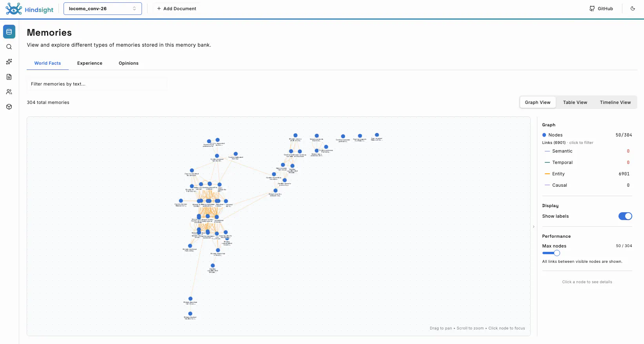Switch to the Experience tab
The width and height of the screenshot is (644, 344).
tap(90, 63)
